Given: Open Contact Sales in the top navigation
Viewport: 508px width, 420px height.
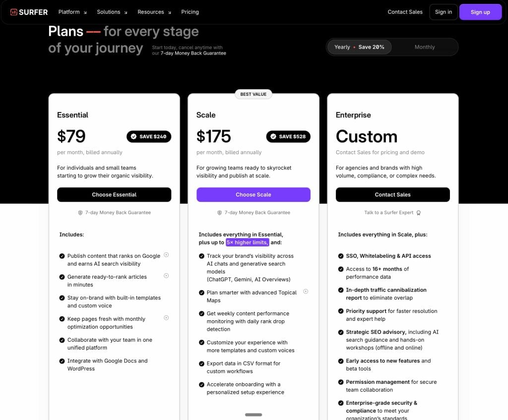Looking at the screenshot, I should [405, 12].
